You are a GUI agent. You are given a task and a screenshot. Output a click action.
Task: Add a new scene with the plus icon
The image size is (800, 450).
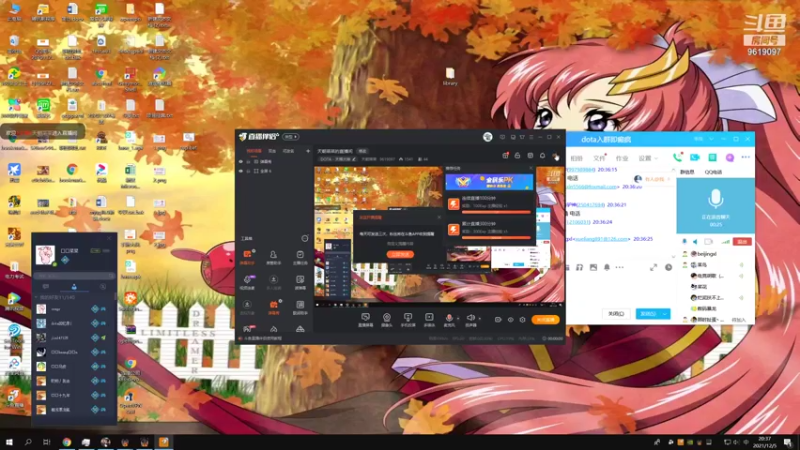pos(308,151)
